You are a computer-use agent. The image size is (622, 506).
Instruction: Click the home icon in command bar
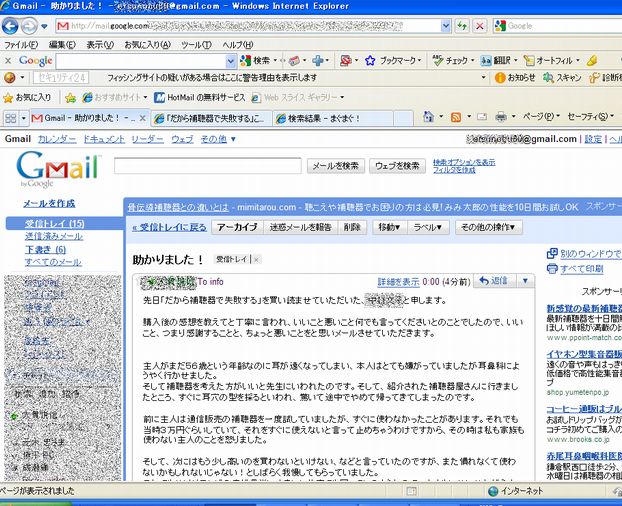(x=428, y=117)
